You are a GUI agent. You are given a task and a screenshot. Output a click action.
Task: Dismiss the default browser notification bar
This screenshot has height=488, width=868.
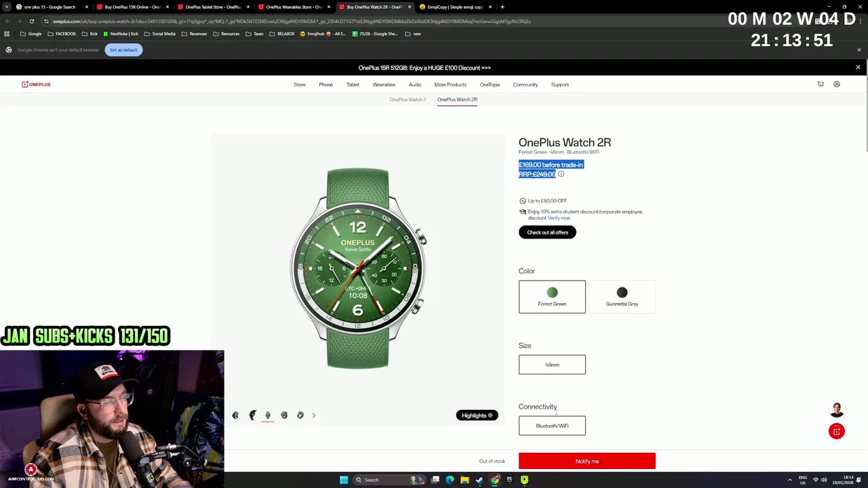[859, 49]
